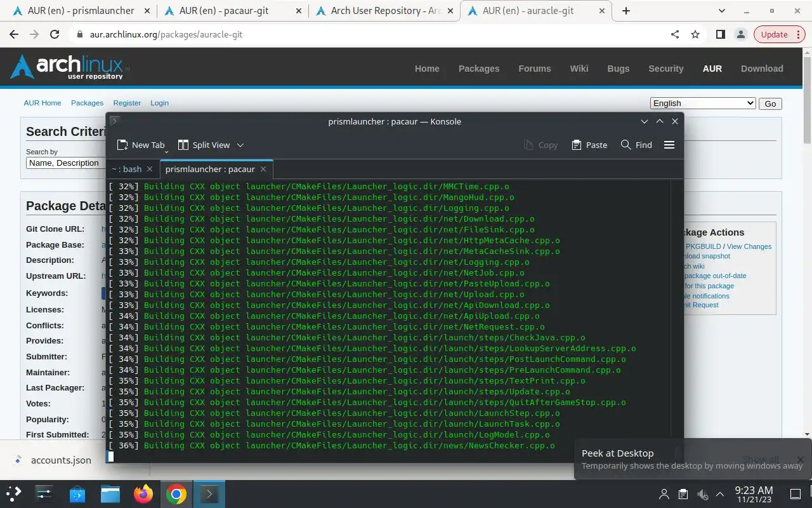Open the Dolphin file manager taskbar icon

pos(110,493)
